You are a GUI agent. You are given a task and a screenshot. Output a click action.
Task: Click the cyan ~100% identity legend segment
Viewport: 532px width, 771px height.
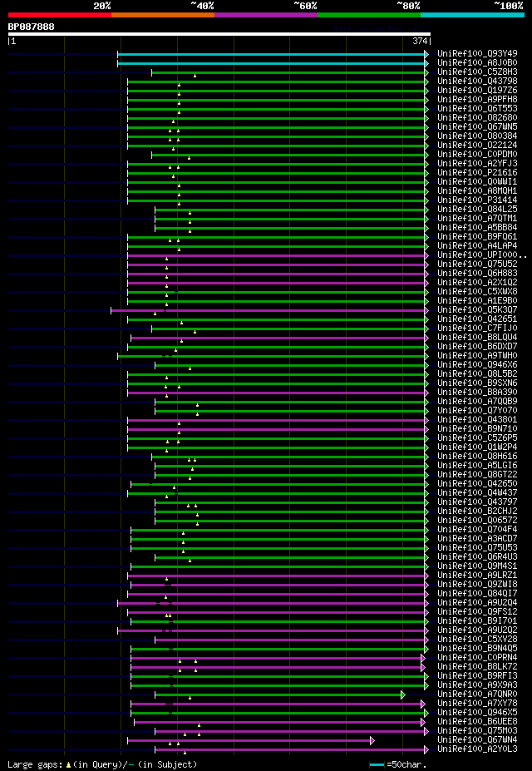pos(472,15)
